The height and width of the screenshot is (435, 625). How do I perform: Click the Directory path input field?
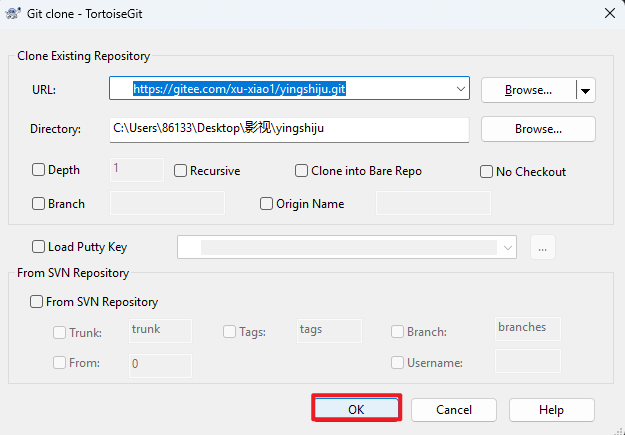289,129
